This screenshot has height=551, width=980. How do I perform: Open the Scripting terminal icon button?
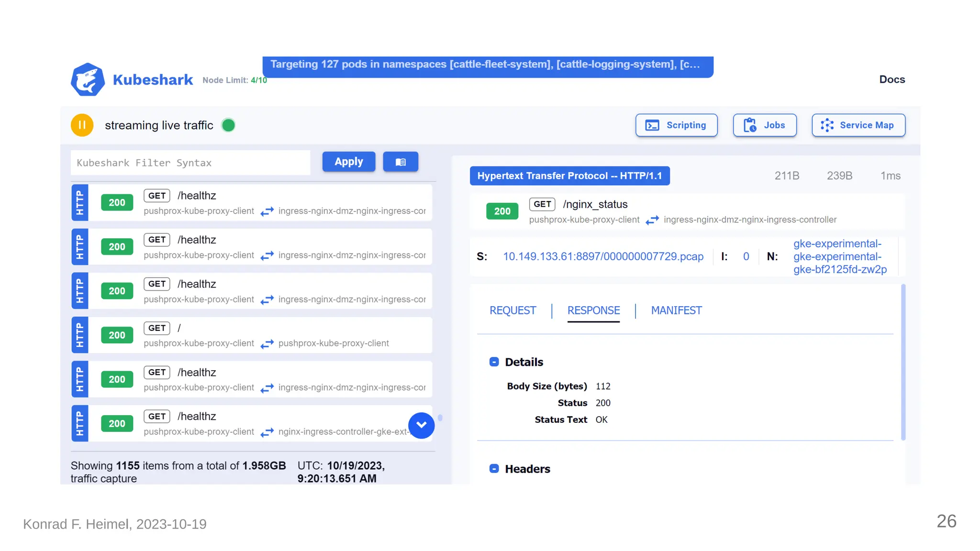click(x=676, y=125)
